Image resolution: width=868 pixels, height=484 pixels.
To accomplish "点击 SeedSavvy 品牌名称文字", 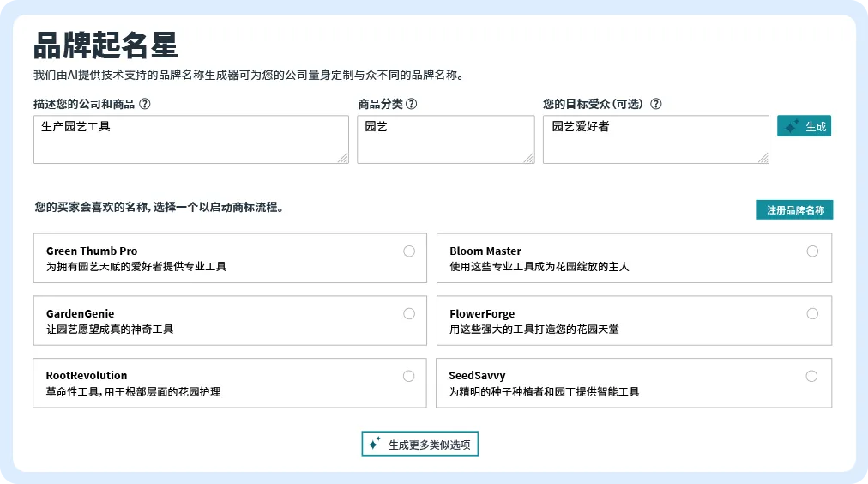I will (x=477, y=376).
